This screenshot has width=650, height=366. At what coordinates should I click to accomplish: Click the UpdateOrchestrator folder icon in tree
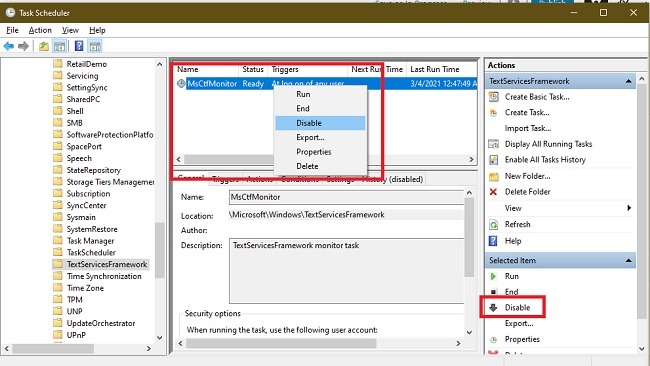pos(58,323)
